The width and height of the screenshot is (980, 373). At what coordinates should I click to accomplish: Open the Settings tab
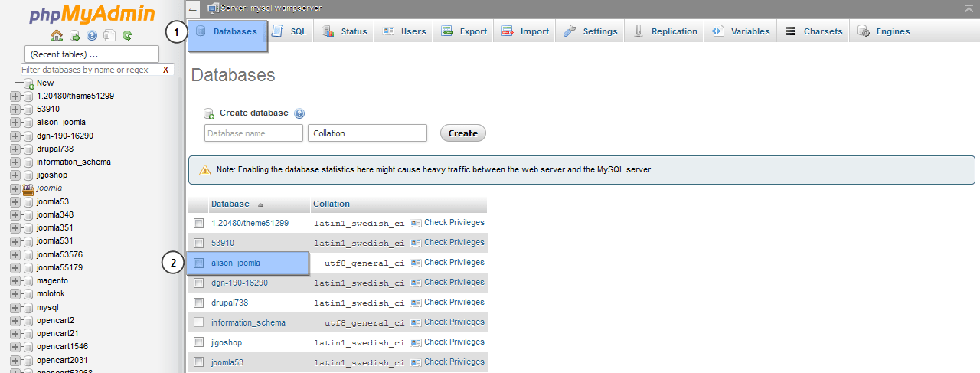pos(590,31)
